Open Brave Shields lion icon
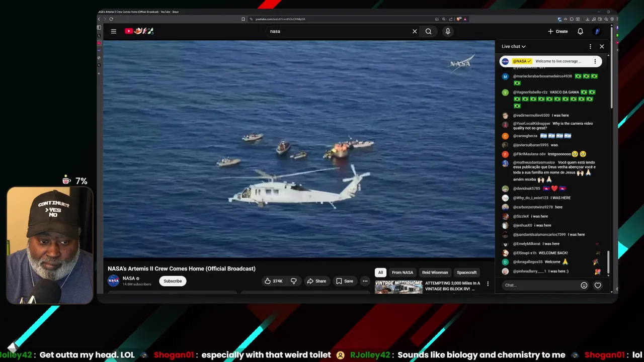644x362 pixels. pyautogui.click(x=459, y=19)
